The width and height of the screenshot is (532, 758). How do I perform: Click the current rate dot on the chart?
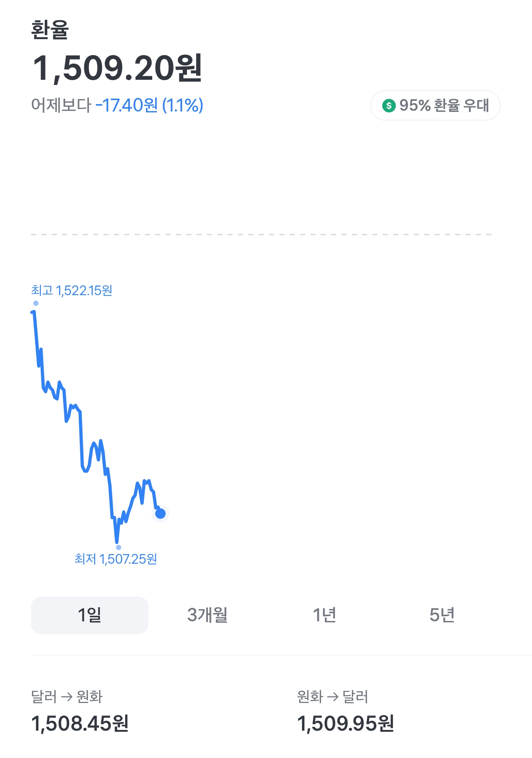pyautogui.click(x=160, y=513)
